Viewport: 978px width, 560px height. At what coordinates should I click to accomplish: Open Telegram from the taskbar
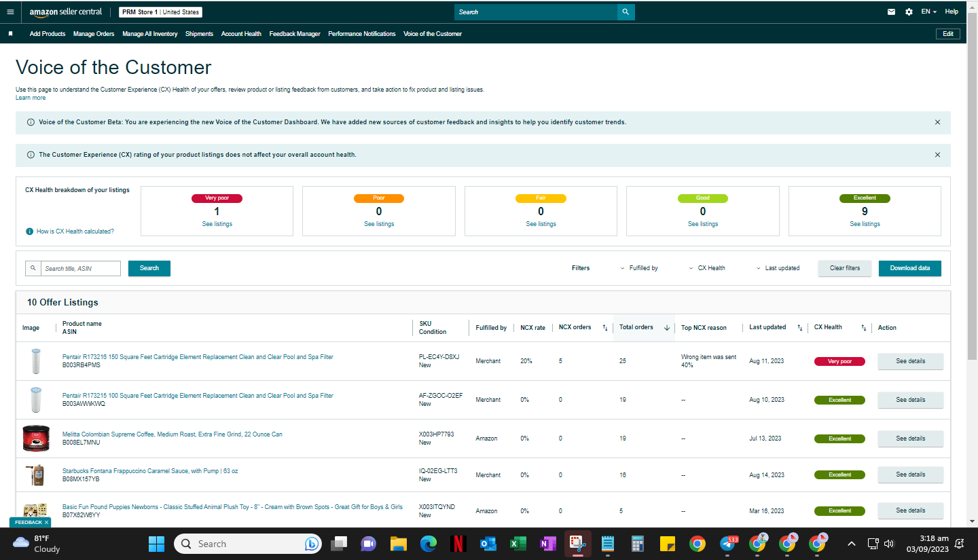point(727,544)
